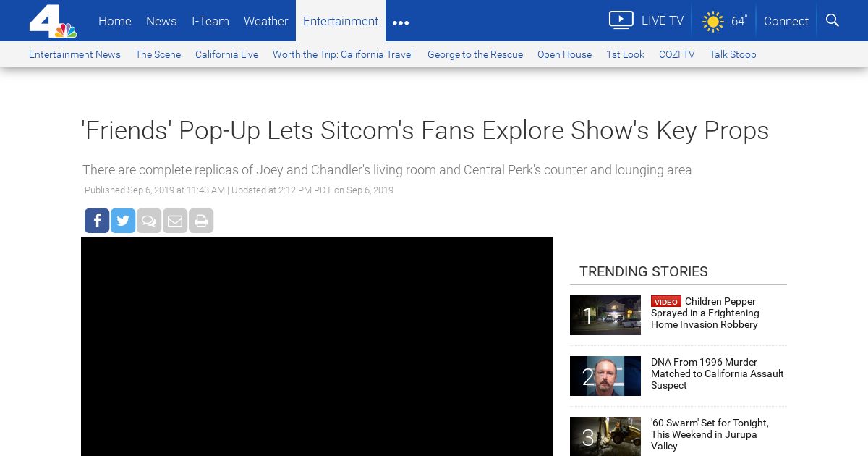
Task: Open the search magnifier icon
Action: 833,20
